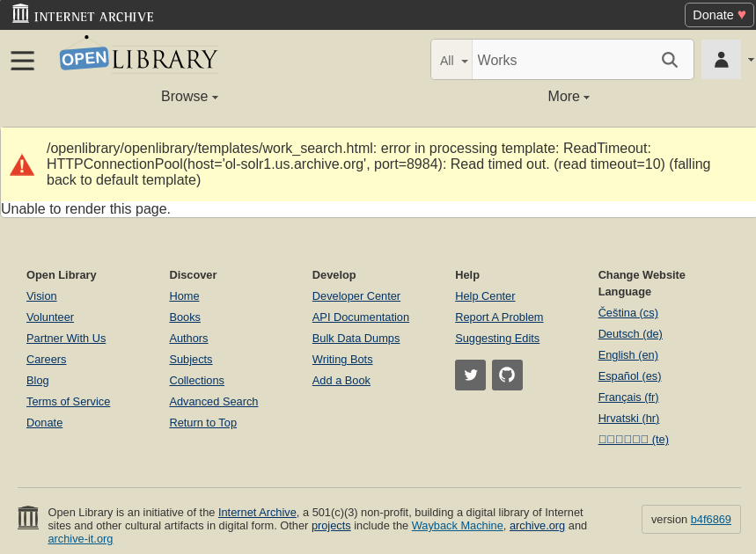Screen dimensions: 756x554
Task: Click the ReadTimeout error message text
Action: pos(378,164)
